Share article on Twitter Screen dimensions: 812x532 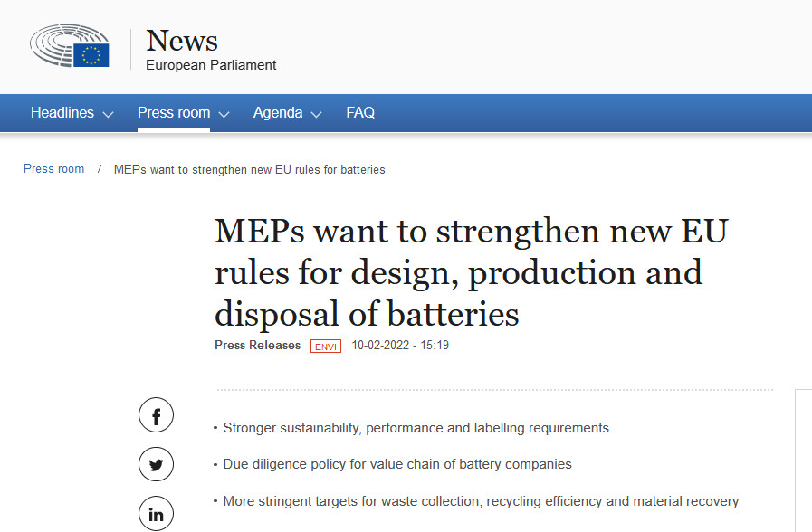156,465
